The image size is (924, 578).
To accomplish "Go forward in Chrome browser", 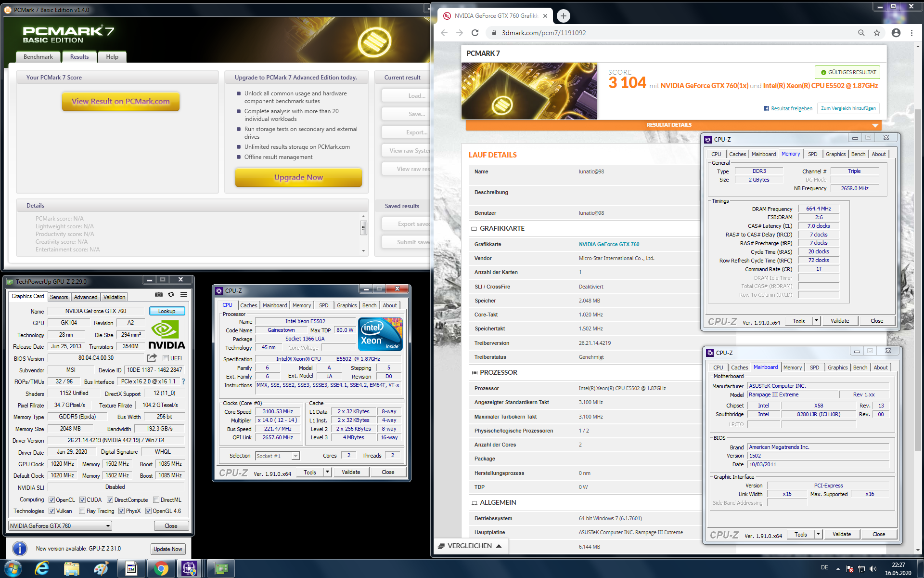I will (x=460, y=33).
